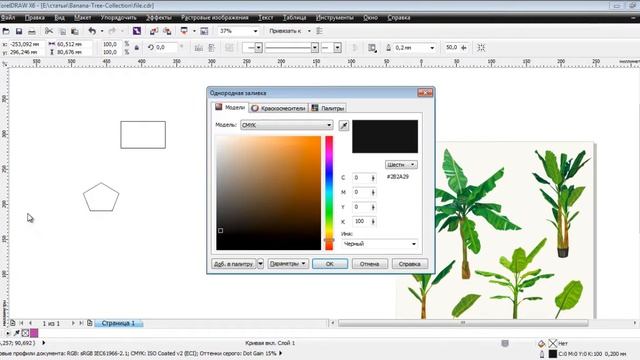640x360 pixels.
Task: Open the Правка menu
Action: (x=35, y=18)
